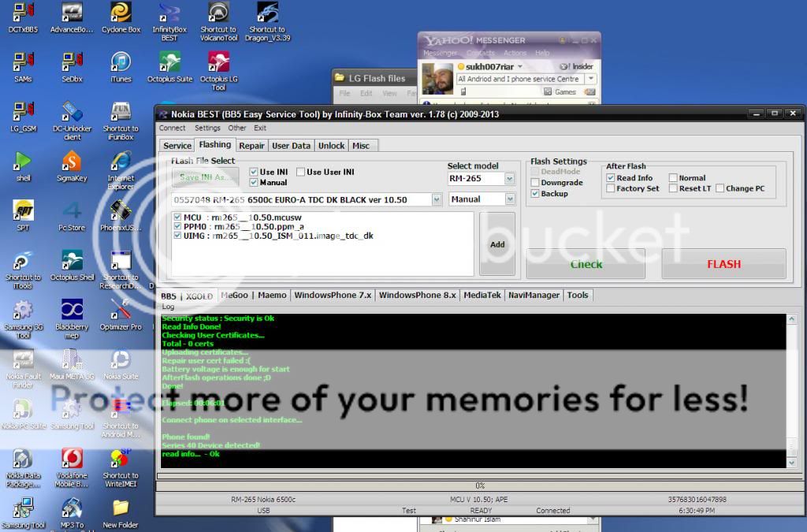Open the DC-Unlocker client shortcut
Image resolution: width=807 pixels, height=532 pixels.
72,121
